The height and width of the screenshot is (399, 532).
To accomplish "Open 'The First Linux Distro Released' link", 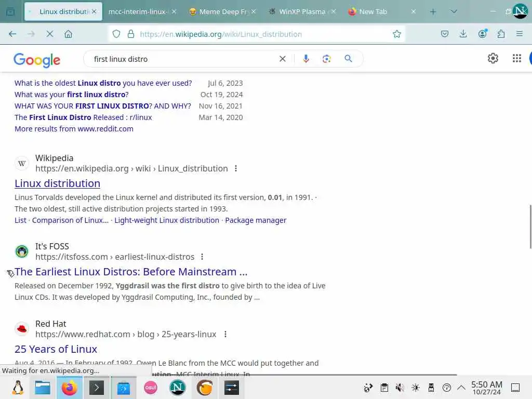I will pyautogui.click(x=83, y=117).
